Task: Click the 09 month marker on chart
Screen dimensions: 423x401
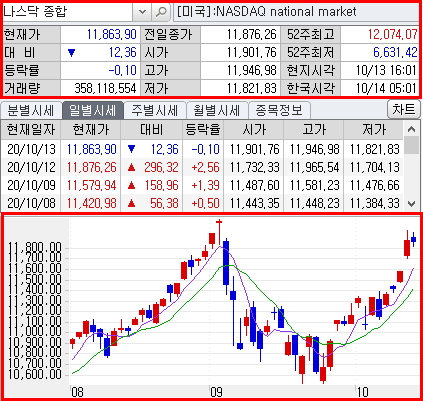Action: (x=216, y=392)
